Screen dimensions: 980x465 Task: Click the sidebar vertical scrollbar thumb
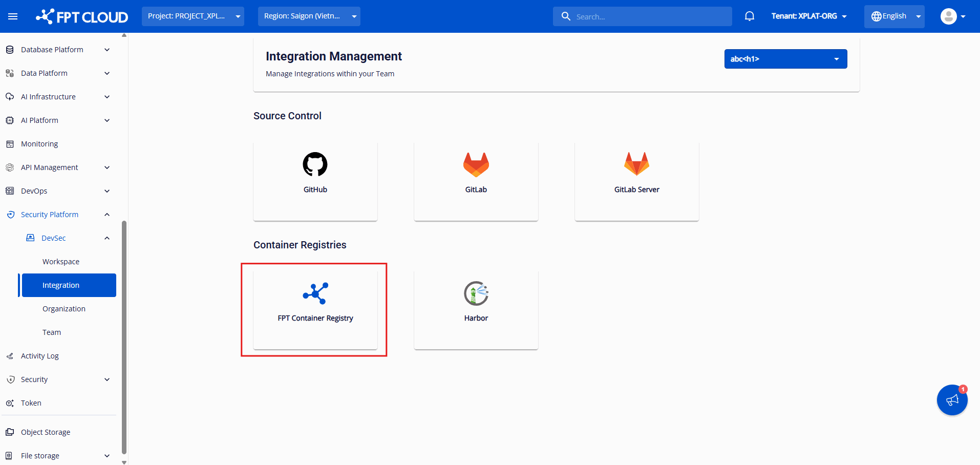tap(124, 337)
